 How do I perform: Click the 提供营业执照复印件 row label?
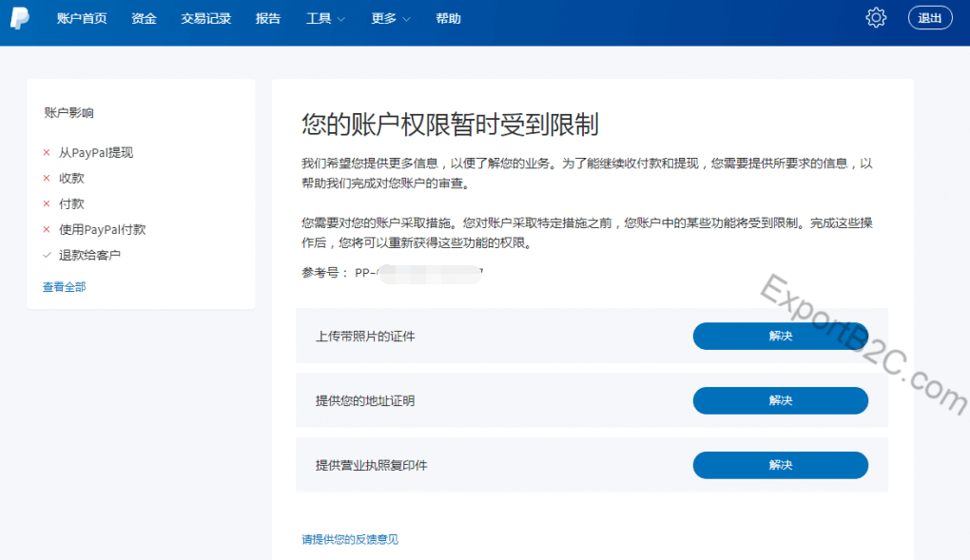coord(371,465)
